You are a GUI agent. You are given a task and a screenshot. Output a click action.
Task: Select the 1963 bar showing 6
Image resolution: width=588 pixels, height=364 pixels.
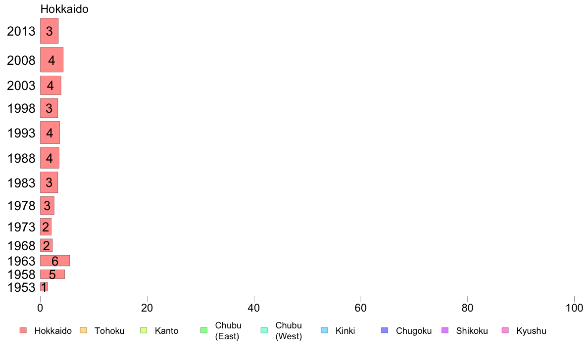55,261
